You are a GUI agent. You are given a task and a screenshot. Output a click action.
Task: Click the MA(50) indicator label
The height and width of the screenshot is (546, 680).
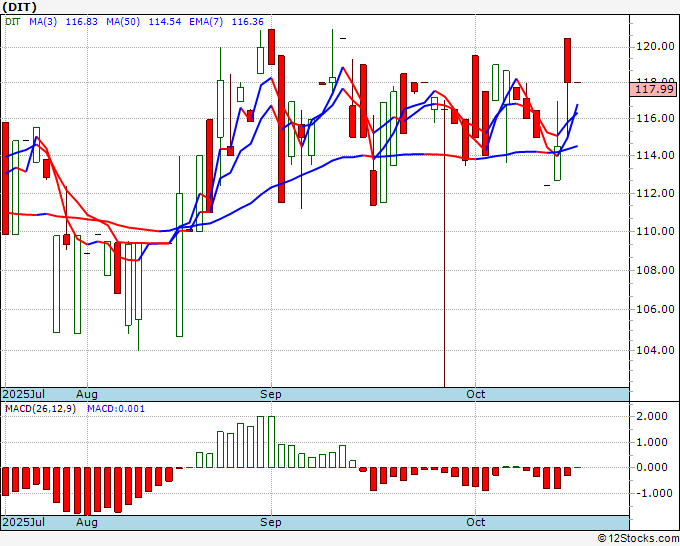tap(123, 22)
